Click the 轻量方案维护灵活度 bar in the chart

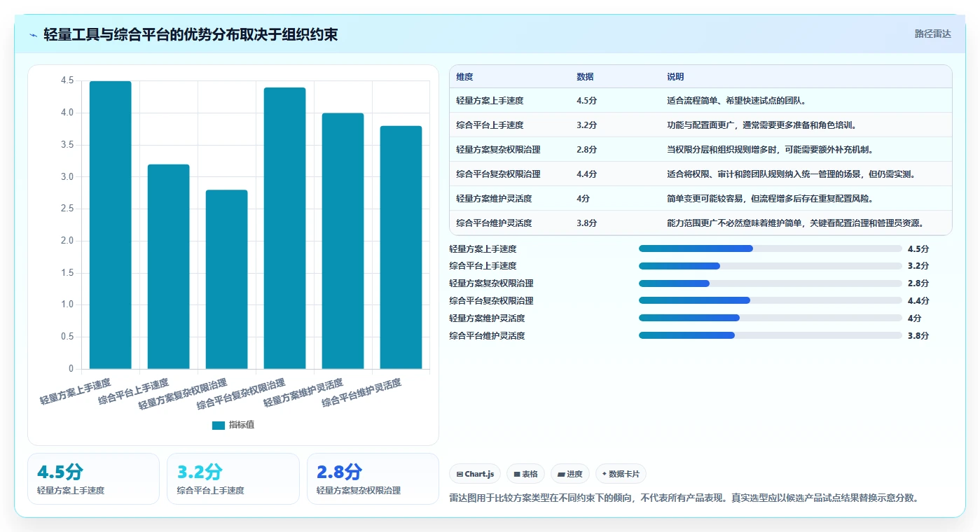coord(343,241)
